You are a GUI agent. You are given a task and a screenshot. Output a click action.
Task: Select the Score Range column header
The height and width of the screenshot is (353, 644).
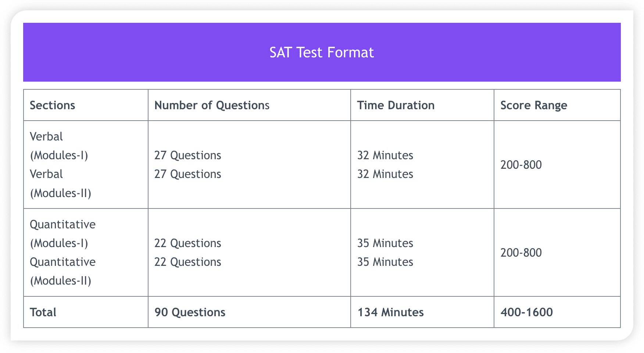(534, 106)
